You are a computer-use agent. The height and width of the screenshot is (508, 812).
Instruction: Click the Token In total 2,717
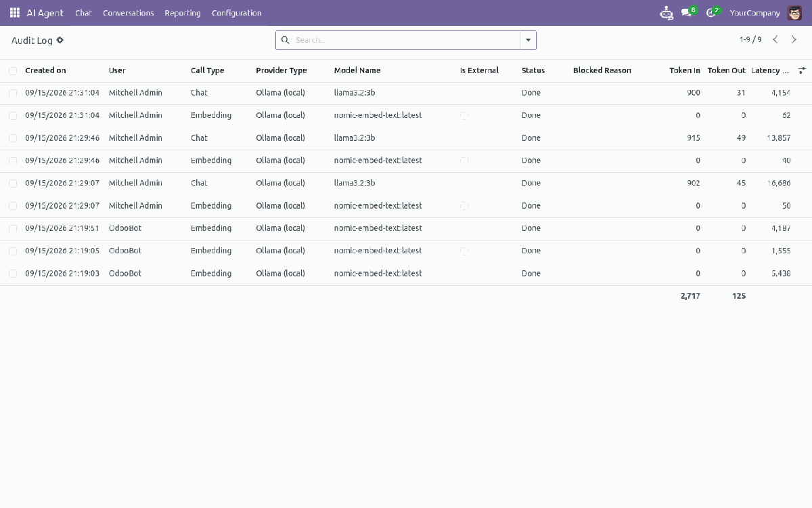pyautogui.click(x=690, y=296)
